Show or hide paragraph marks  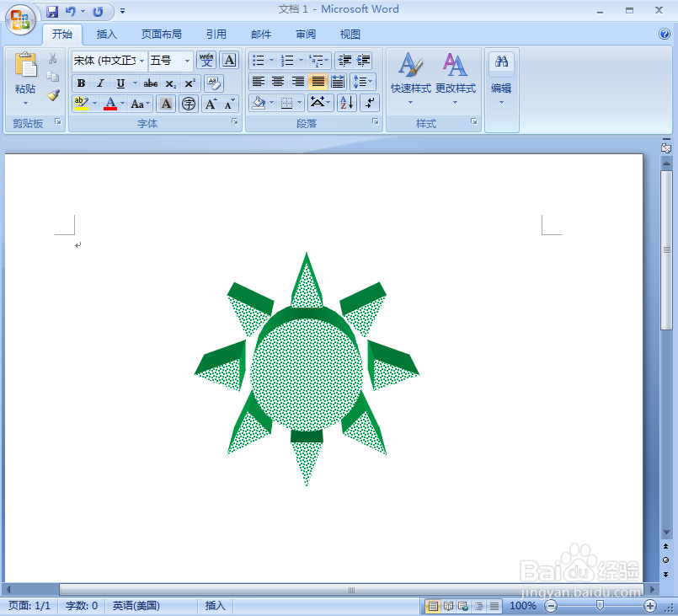(370, 103)
